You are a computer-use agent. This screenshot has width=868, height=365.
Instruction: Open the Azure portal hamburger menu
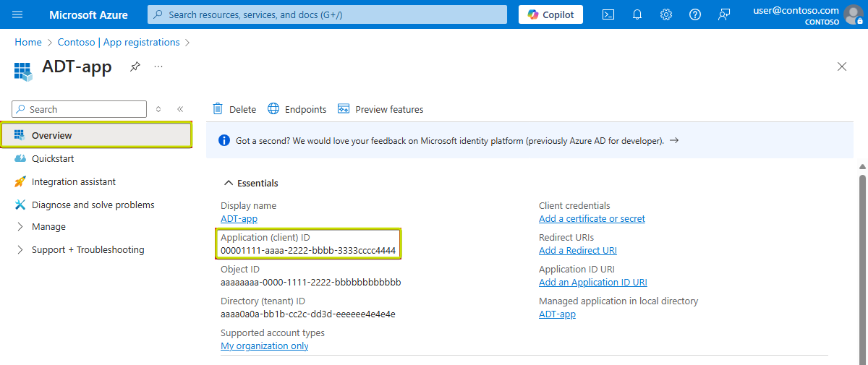click(x=17, y=14)
